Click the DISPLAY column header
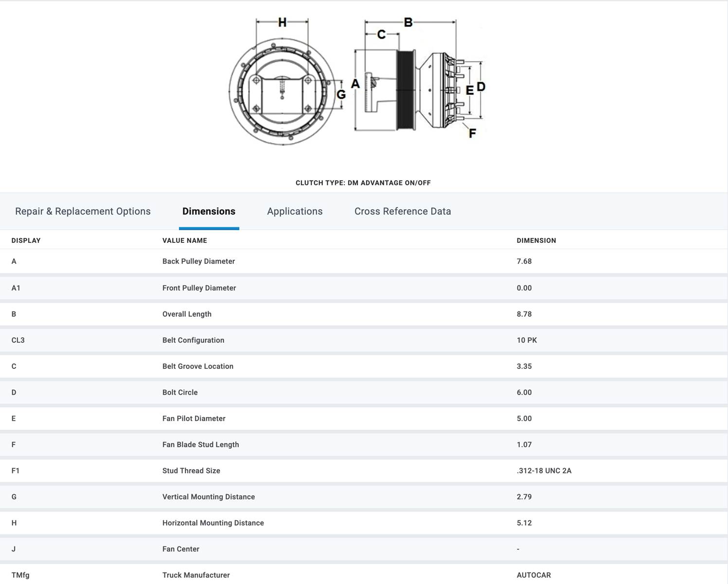 [26, 240]
